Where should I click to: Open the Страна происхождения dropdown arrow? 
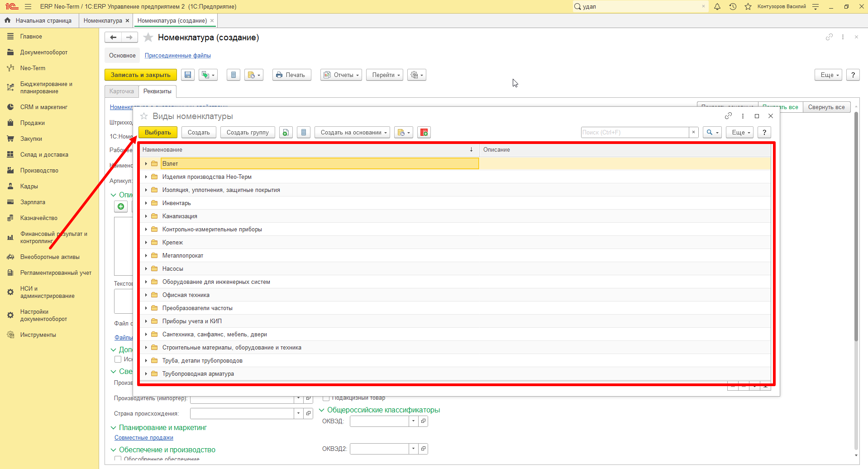[x=298, y=414]
